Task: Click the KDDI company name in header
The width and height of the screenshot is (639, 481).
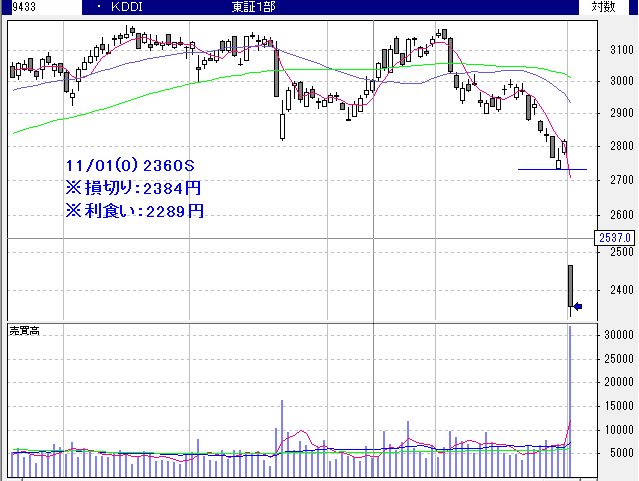Action: coord(126,7)
